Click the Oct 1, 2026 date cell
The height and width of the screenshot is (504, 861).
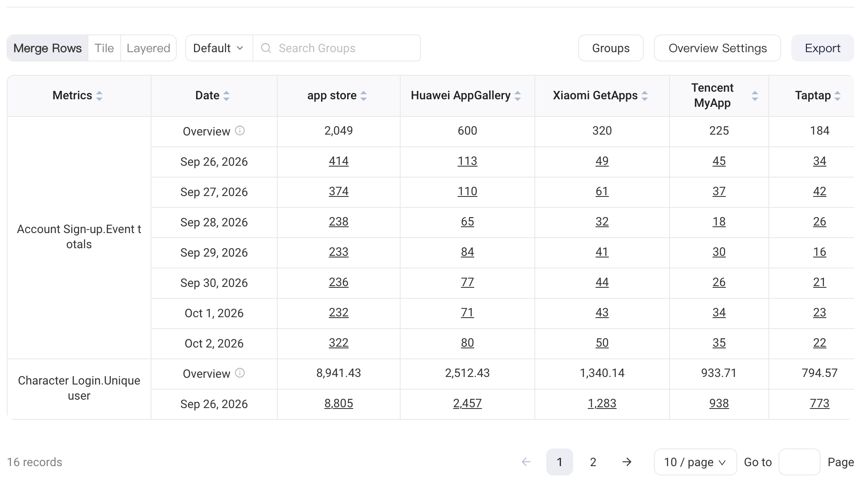click(x=214, y=313)
